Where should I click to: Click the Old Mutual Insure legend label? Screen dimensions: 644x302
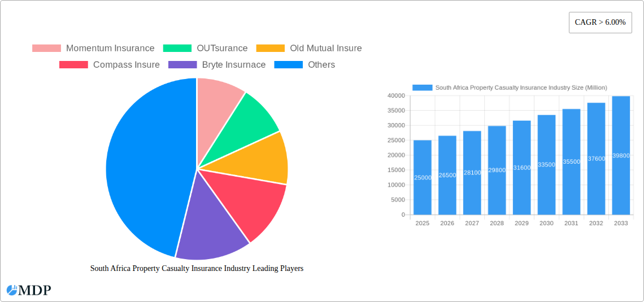coord(326,48)
